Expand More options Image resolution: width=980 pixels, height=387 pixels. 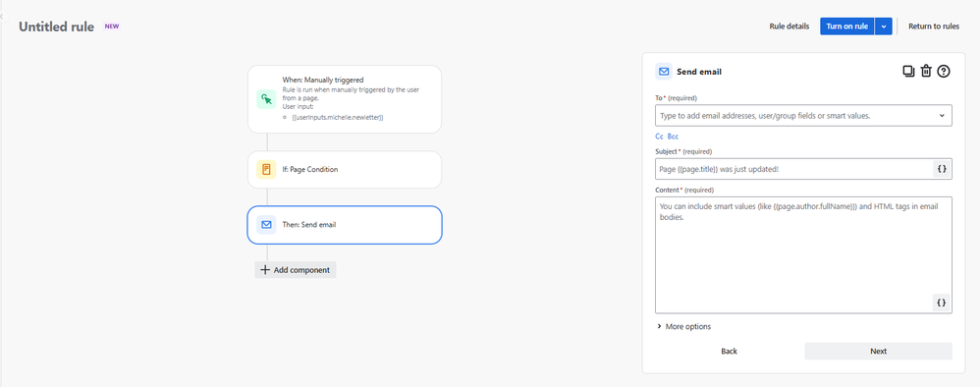pyautogui.click(x=683, y=326)
